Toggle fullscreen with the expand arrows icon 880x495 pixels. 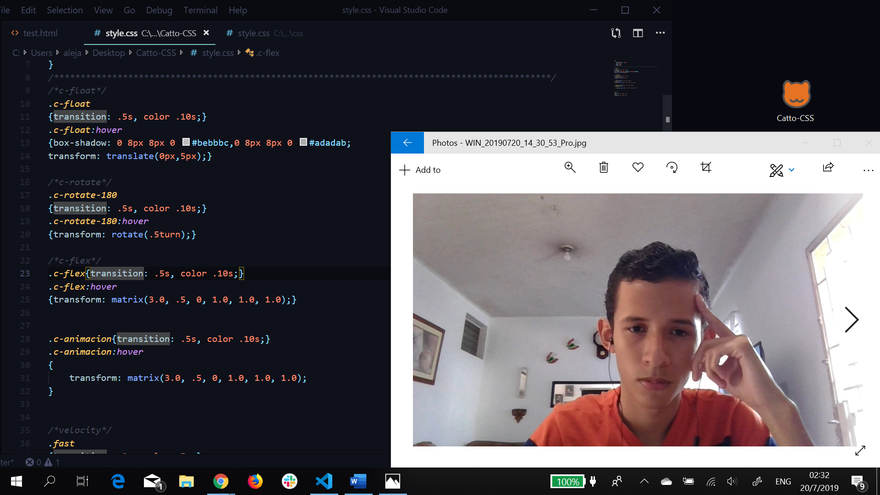(860, 451)
